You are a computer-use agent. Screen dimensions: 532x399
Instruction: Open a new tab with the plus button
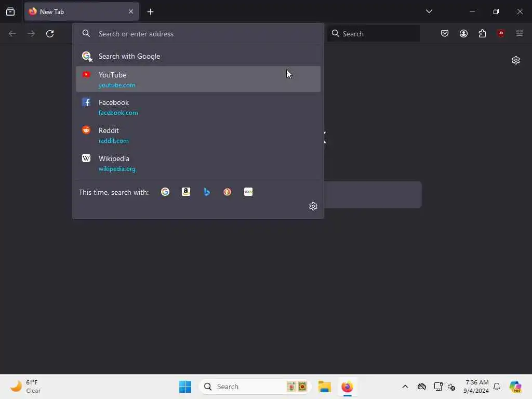(150, 12)
